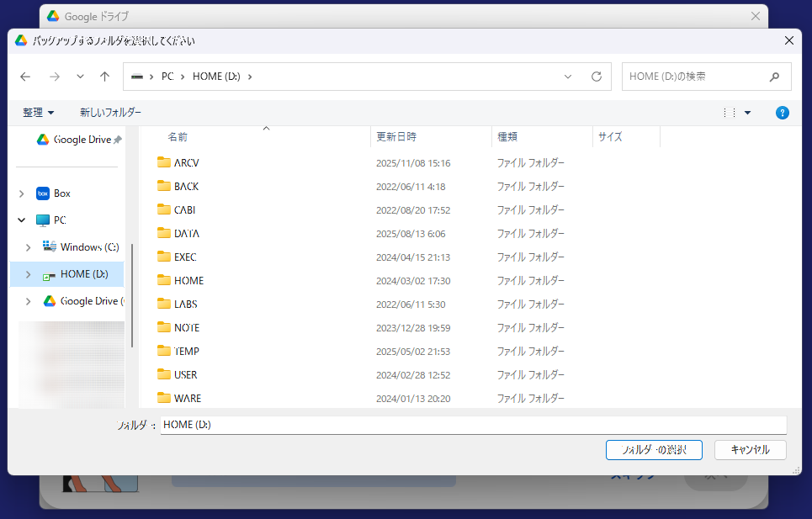Image resolution: width=812 pixels, height=519 pixels.
Task: Click the back navigation arrow
Action: [x=25, y=77]
